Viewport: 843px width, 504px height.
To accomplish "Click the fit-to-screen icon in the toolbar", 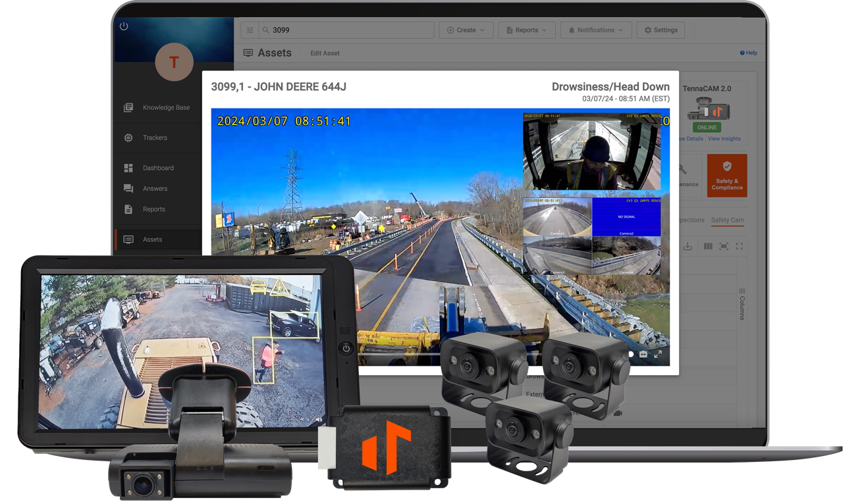I will 724,246.
